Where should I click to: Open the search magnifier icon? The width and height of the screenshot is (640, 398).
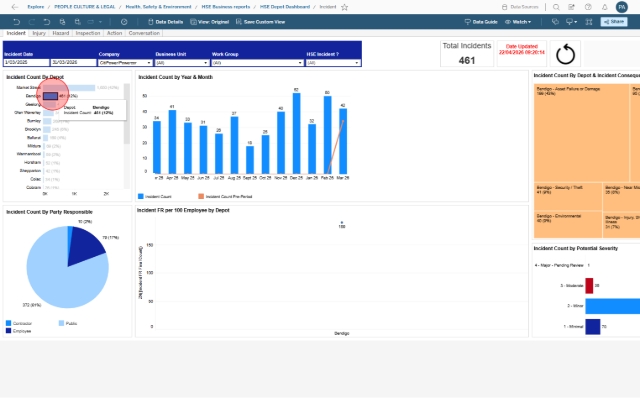pyautogui.click(x=556, y=7)
